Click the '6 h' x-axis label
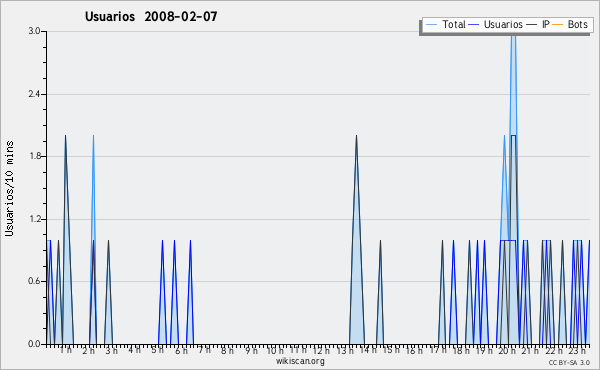The height and width of the screenshot is (370, 600). tap(181, 350)
